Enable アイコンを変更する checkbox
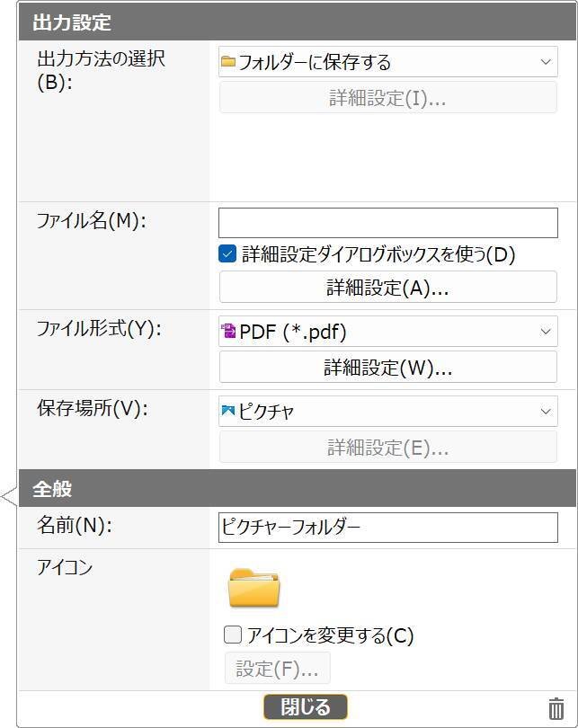 [x=233, y=635]
